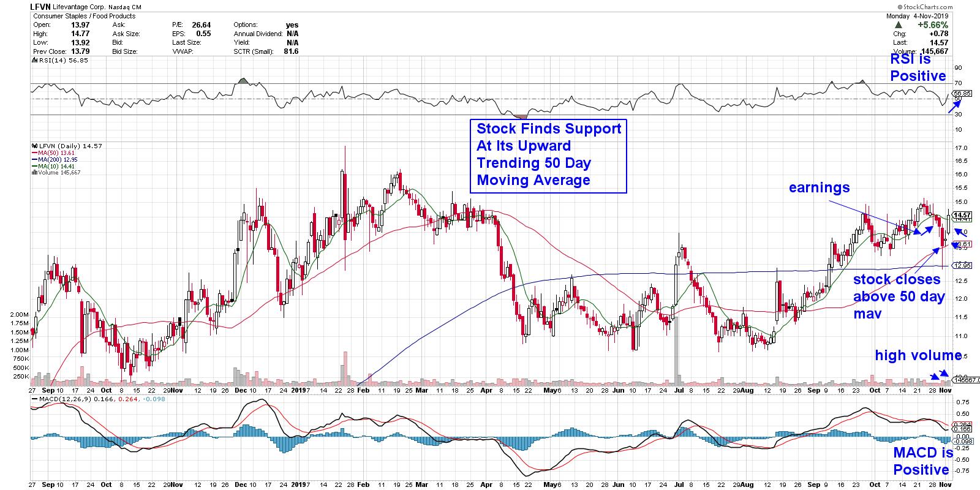Click the 'high volume' annotation label
This screenshot has height=490, width=980.
tap(917, 355)
